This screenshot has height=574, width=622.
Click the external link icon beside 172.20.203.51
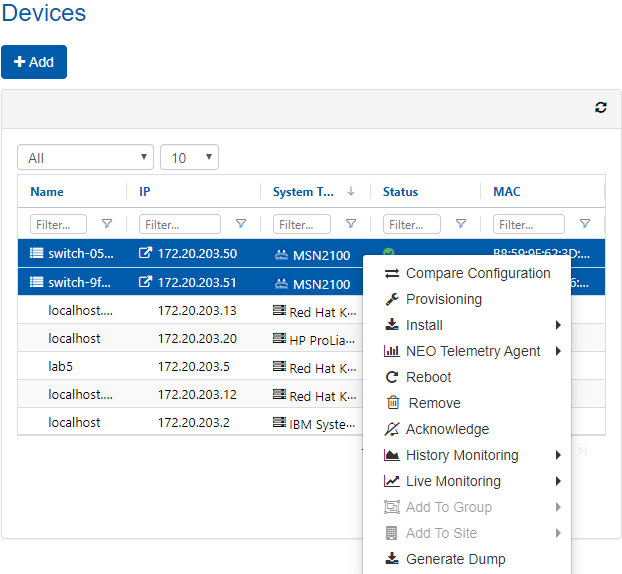point(145,282)
